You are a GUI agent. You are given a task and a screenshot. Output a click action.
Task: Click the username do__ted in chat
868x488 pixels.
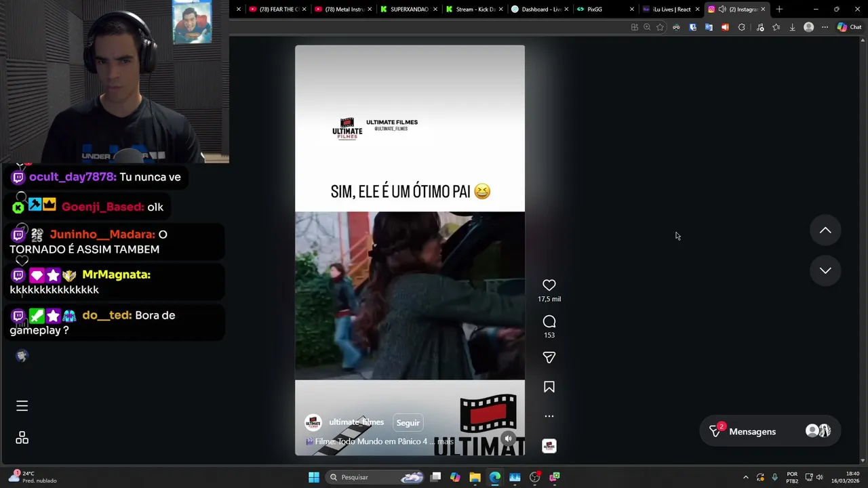coord(107,315)
